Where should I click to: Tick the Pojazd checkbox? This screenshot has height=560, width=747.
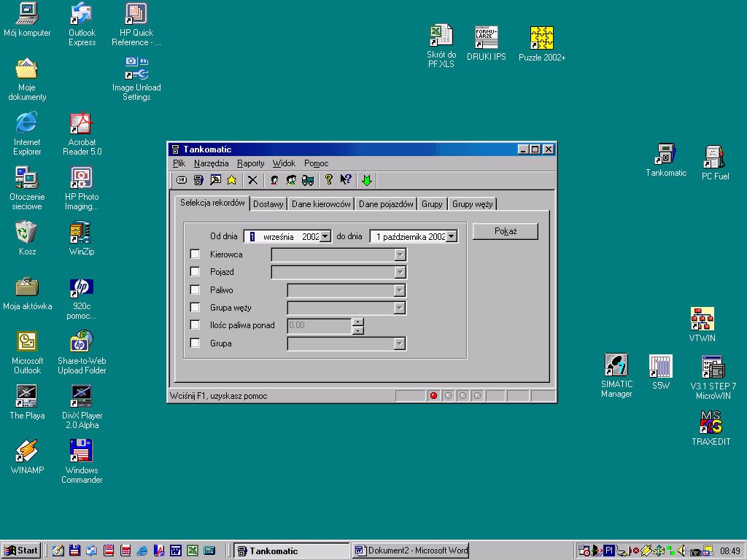pos(195,272)
